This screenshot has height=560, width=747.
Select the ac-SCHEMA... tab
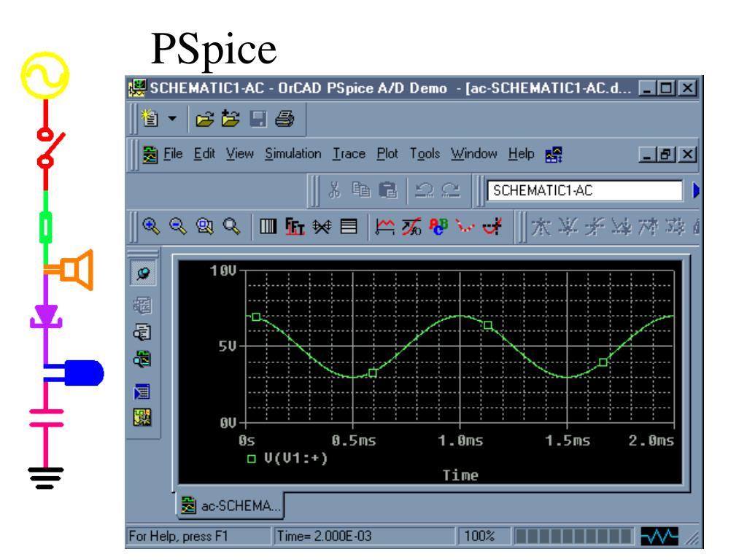pos(231,505)
